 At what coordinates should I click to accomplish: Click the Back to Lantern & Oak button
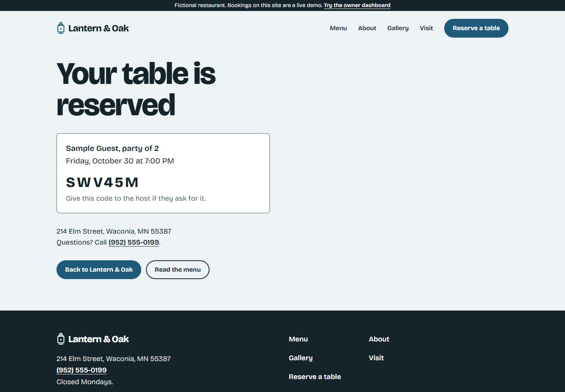pyautogui.click(x=99, y=270)
